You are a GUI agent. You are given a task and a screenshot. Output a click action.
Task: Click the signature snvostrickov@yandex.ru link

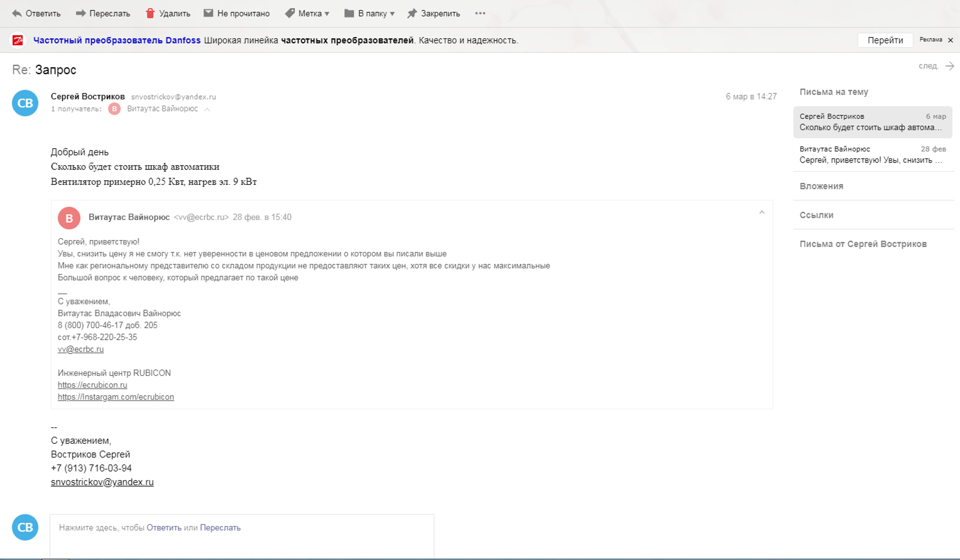pos(102,482)
